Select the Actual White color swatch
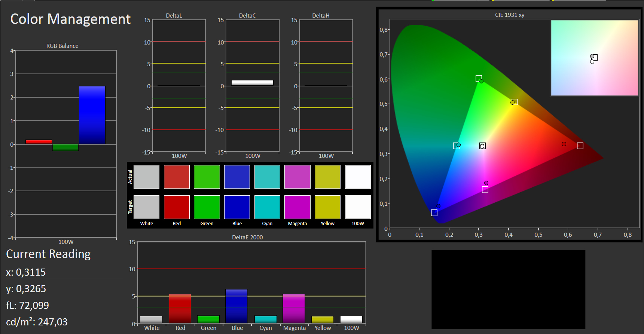Image resolution: width=644 pixels, height=334 pixels. (146, 177)
